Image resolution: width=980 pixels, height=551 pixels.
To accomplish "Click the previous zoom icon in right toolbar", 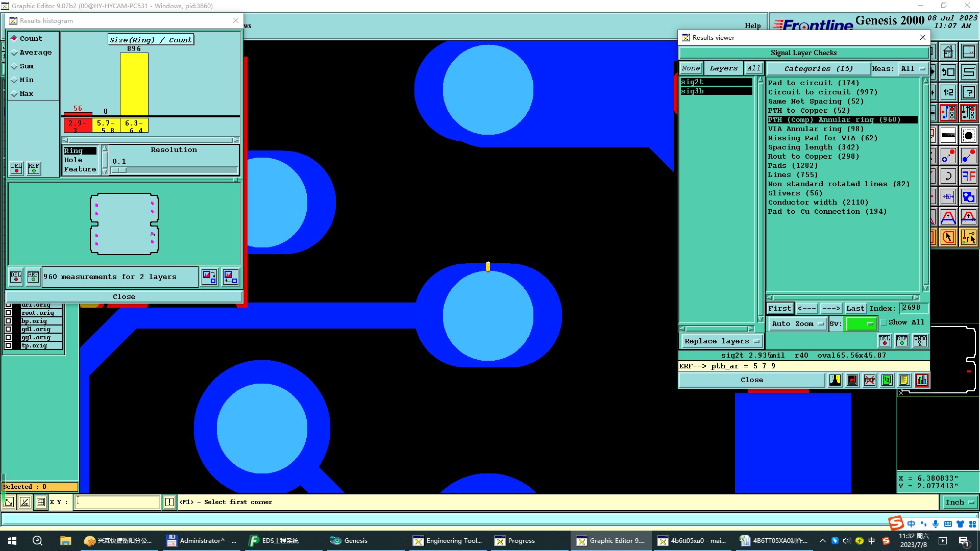I will pos(948,72).
